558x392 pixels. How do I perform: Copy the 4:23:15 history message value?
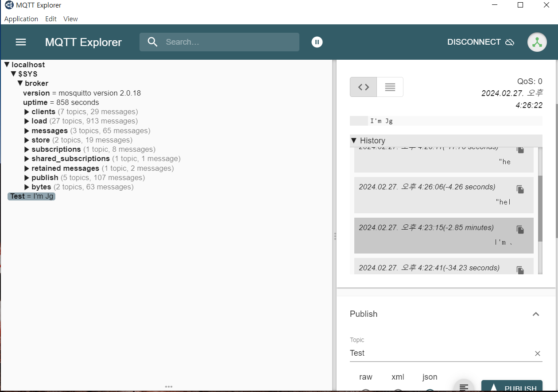[520, 230]
